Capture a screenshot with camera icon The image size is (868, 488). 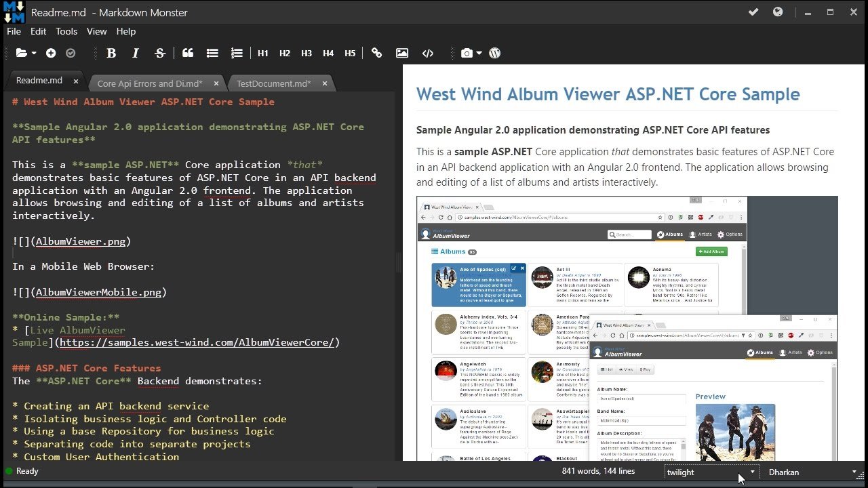point(467,53)
